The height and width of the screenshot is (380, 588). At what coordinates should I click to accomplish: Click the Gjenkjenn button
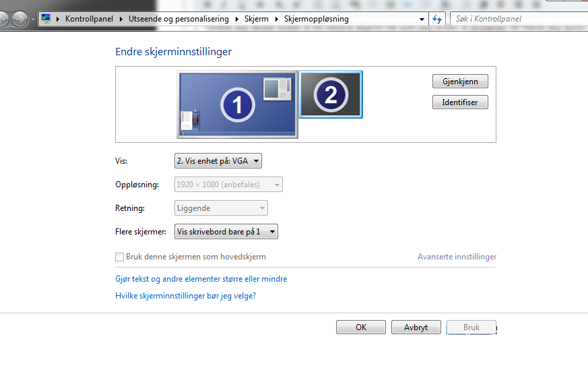[460, 82]
